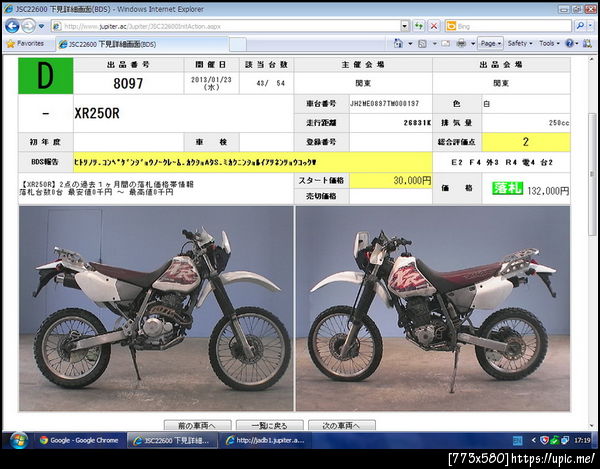Click the E2 F4 外3 R4 ratings text
This screenshot has width=600, height=469.
click(502, 162)
